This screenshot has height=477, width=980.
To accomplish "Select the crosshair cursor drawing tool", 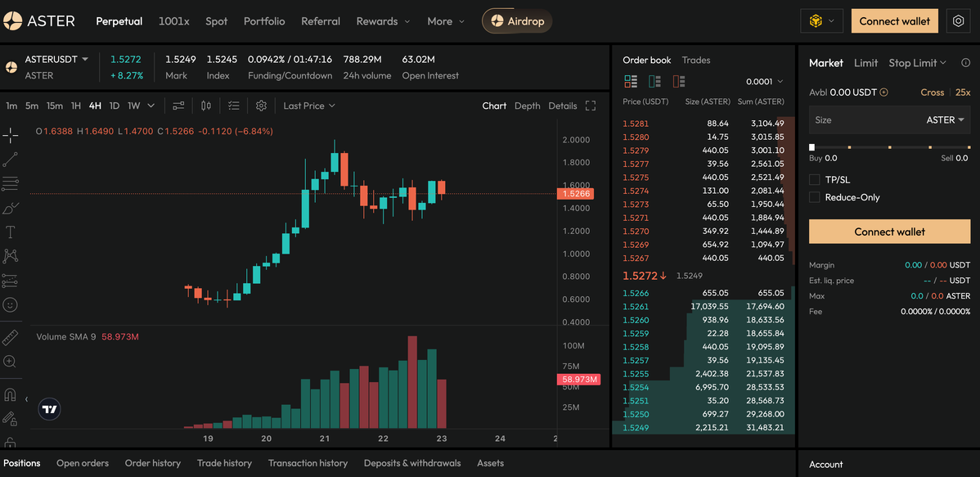I will 11,136.
